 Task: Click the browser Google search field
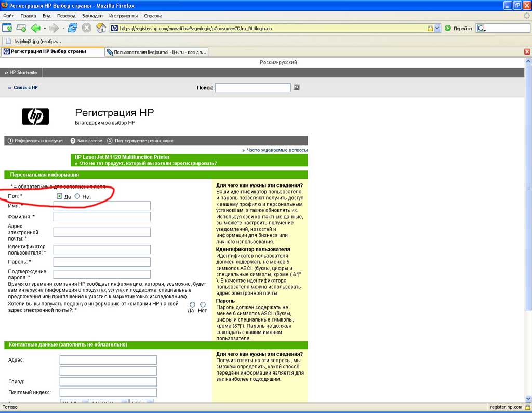[508, 28]
